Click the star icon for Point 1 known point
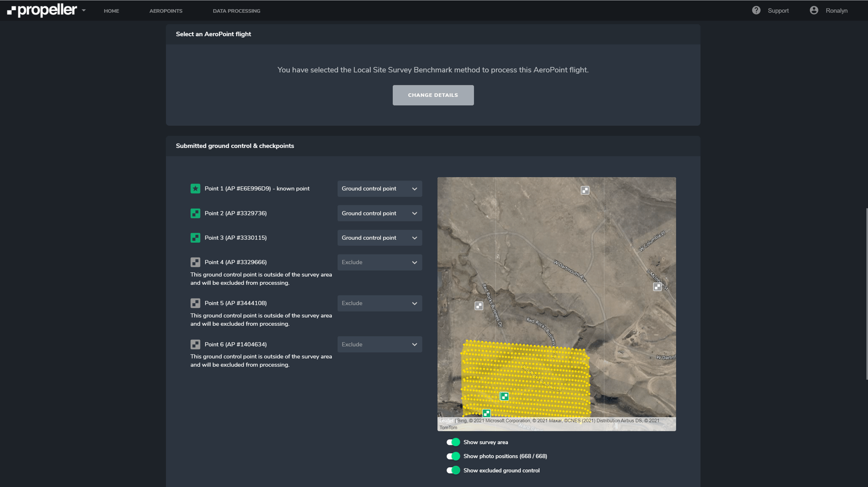This screenshot has width=868, height=487. pos(195,189)
